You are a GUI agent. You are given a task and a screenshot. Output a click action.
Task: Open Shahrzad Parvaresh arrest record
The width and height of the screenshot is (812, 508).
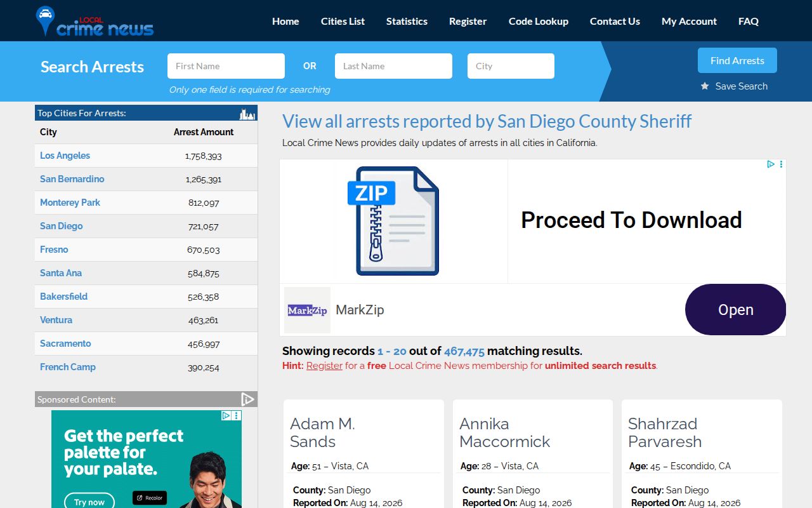click(x=665, y=432)
